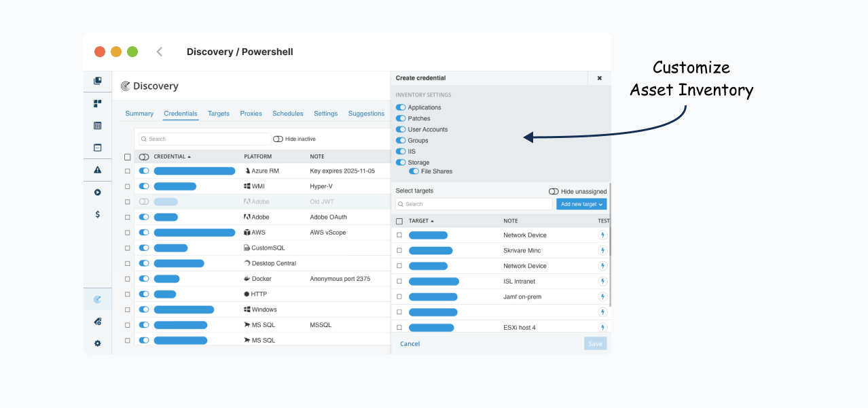Enable the Hide inactive switch
868x408 pixels.
pyautogui.click(x=278, y=139)
